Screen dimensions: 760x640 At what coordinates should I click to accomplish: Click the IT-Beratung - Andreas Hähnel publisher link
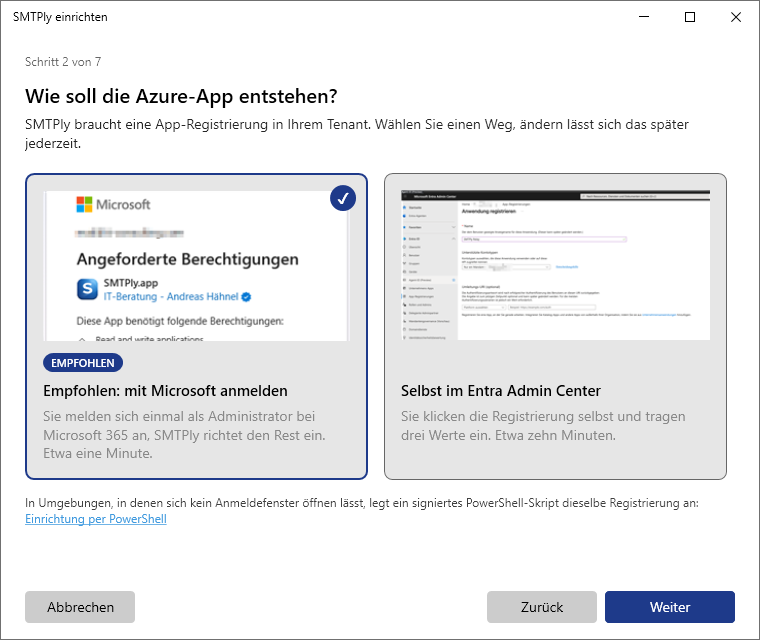click(171, 297)
